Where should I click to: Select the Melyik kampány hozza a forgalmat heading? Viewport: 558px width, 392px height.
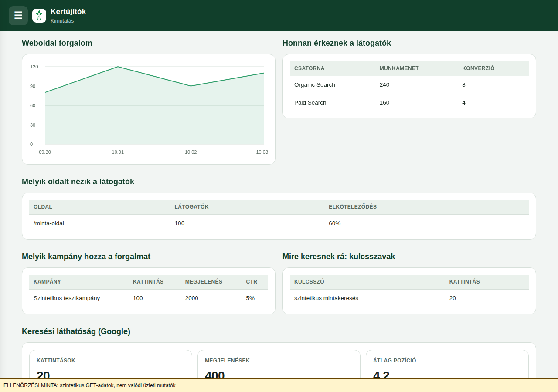(x=86, y=257)
